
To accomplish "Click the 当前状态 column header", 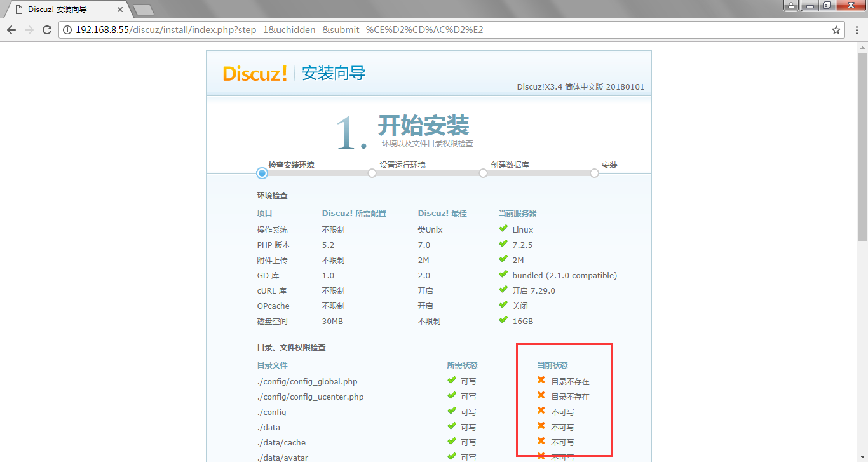I will pyautogui.click(x=552, y=365).
